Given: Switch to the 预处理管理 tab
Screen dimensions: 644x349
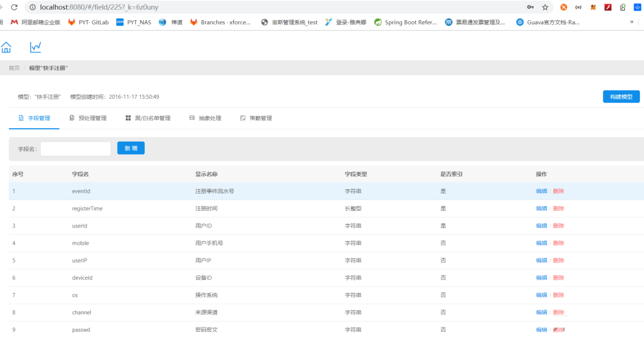Looking at the screenshot, I should coord(88,118).
